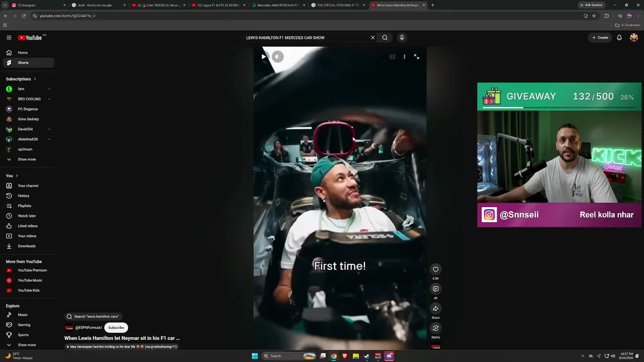This screenshot has width=644, height=362.
Task: Open the BRO COOLING subscription
Action: [28, 99]
